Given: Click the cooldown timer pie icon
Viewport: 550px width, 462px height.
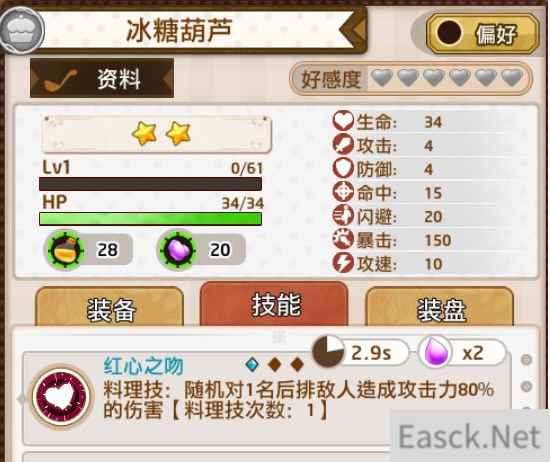Looking at the screenshot, I should point(328,352).
